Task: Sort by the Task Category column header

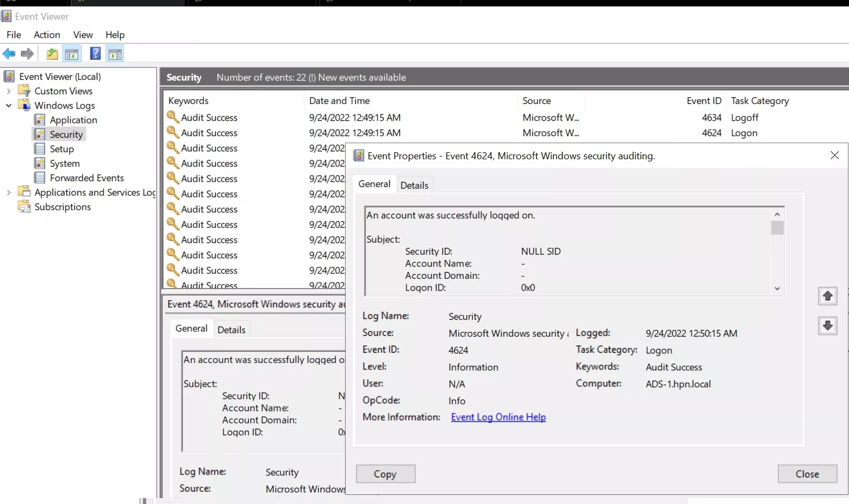Action: pyautogui.click(x=760, y=101)
